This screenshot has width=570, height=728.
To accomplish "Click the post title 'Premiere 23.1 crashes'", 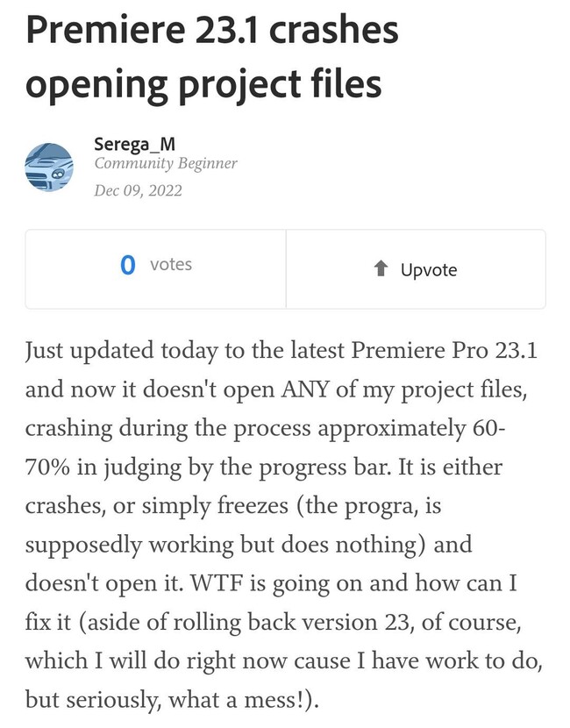I will [212, 29].
